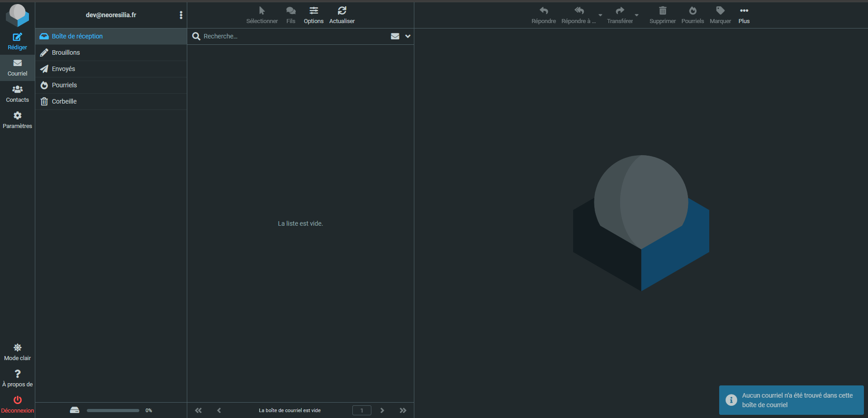Click the storage quota usage bar

point(113,410)
